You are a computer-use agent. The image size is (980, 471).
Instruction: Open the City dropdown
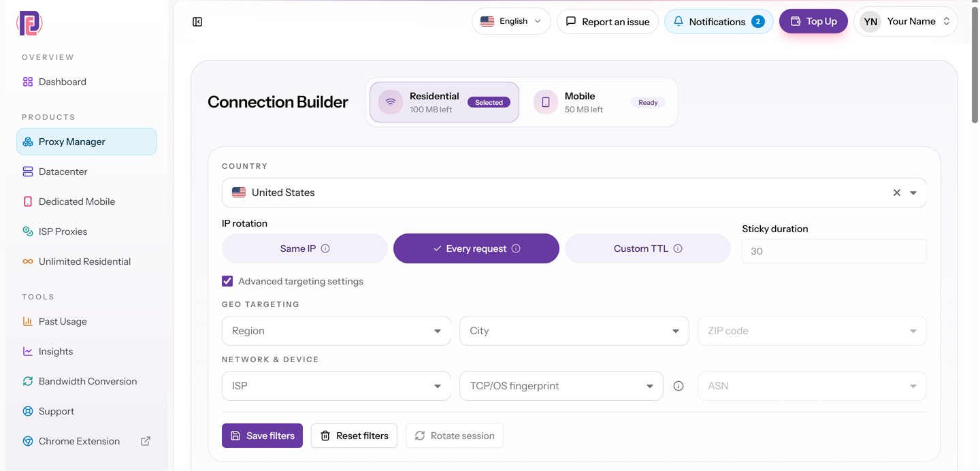coord(574,331)
